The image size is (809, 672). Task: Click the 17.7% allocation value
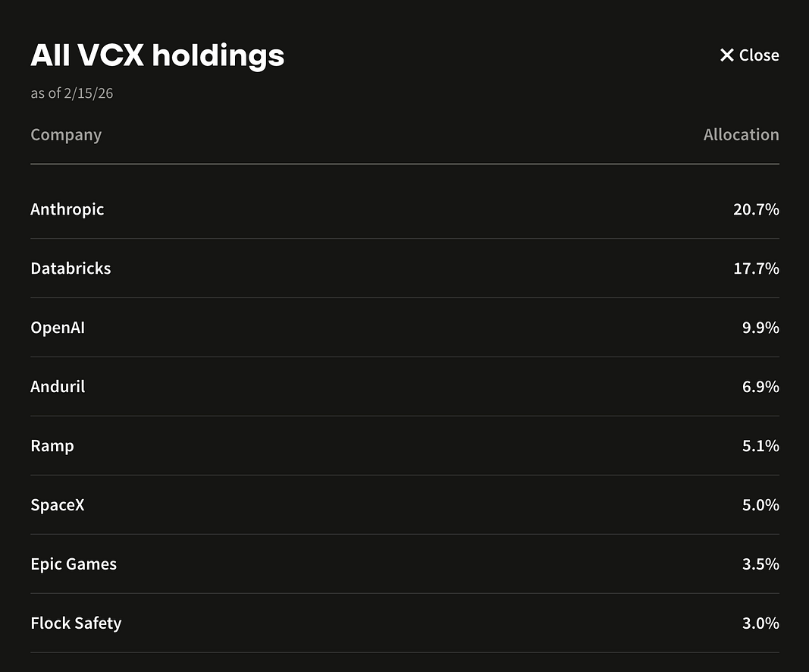tap(757, 268)
